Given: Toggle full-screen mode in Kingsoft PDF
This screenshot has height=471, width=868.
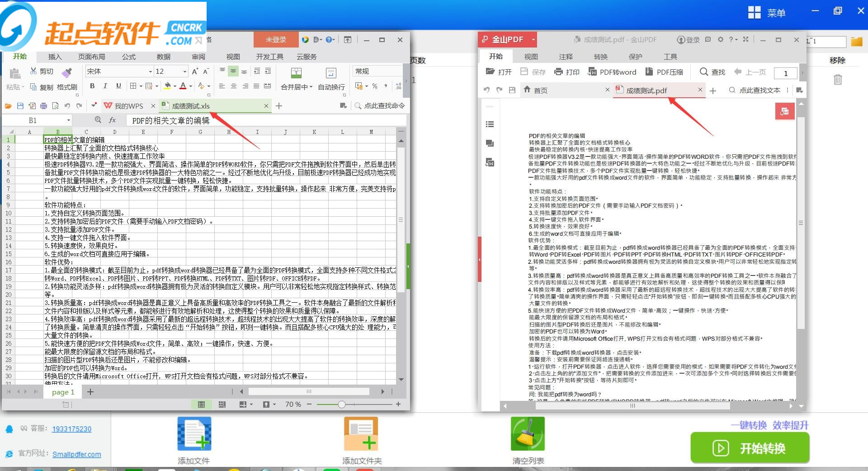Looking at the screenshot, I should coord(745,39).
